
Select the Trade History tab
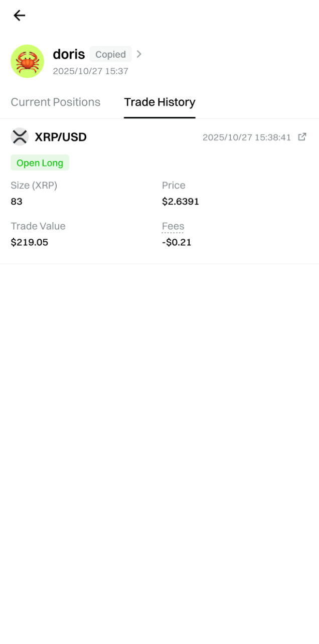[160, 102]
